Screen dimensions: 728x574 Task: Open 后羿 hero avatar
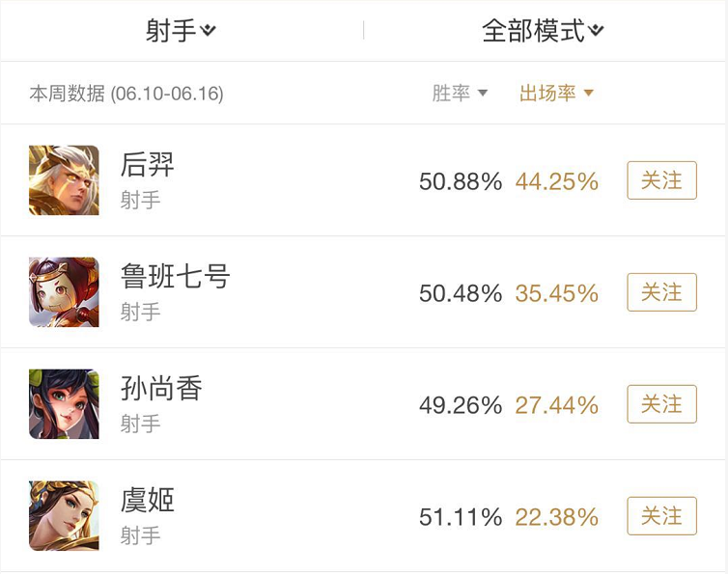[64, 180]
